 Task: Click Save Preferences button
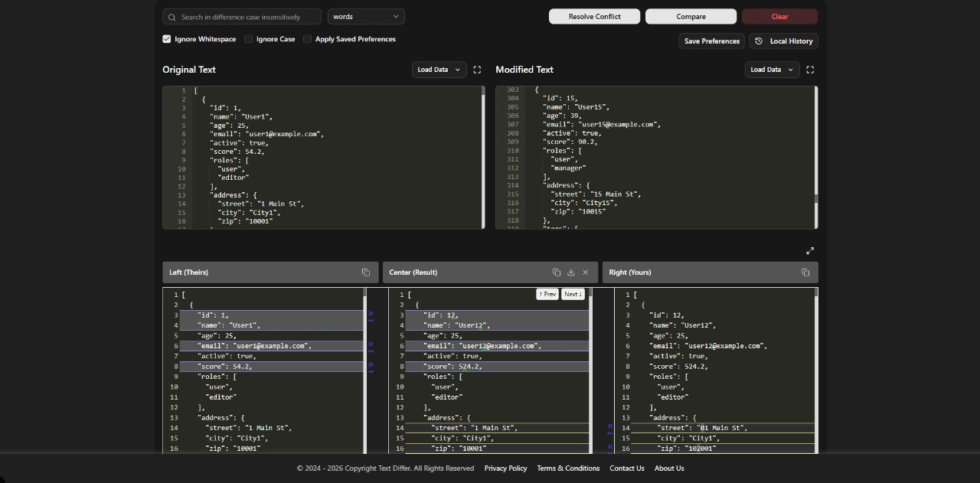point(711,41)
